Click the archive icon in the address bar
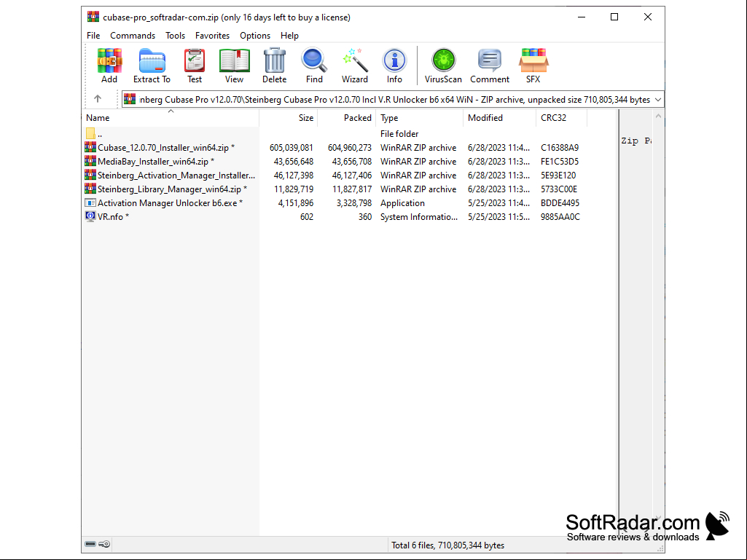The width and height of the screenshot is (747, 560). coord(130,99)
